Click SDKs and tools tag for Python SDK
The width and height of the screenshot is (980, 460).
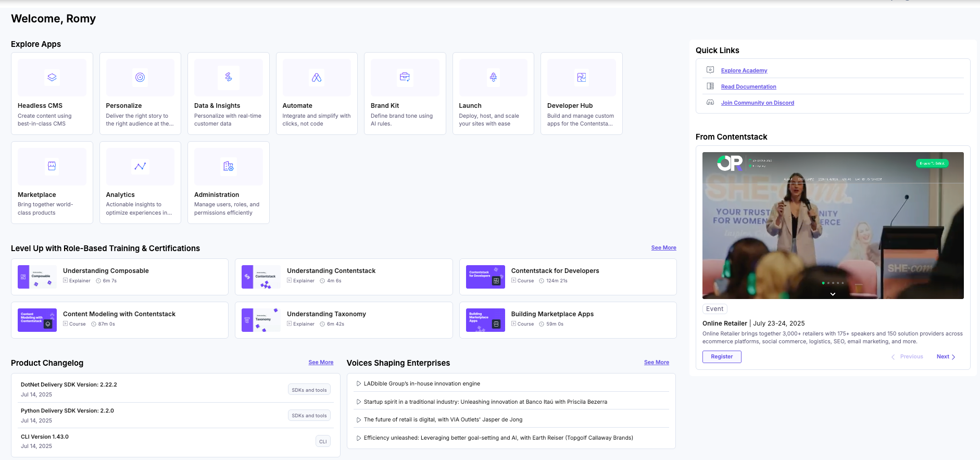pos(309,415)
